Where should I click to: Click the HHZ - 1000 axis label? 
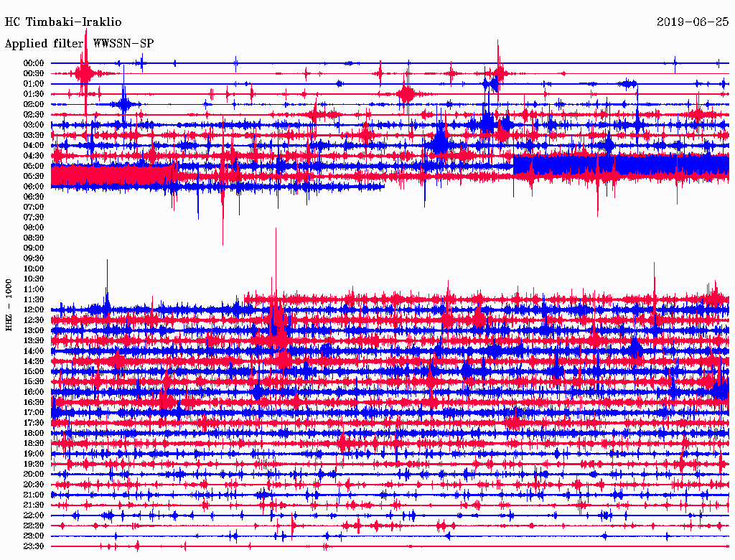click(x=9, y=305)
